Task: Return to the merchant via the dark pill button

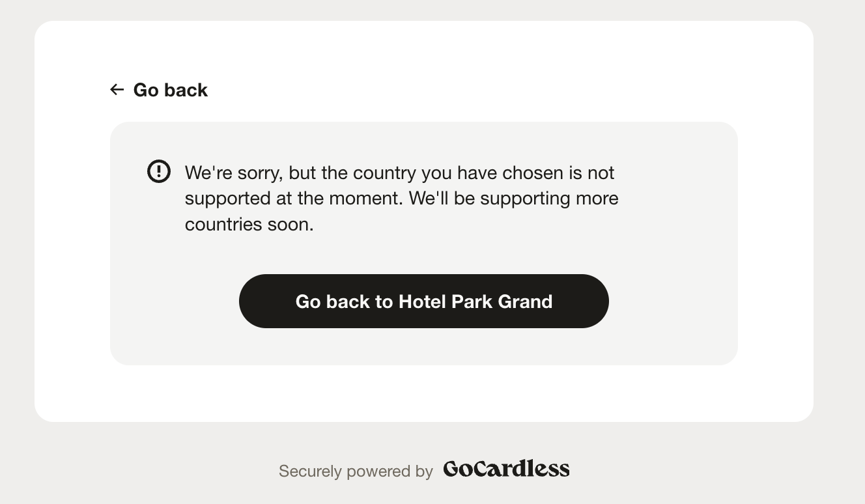Action: (424, 301)
